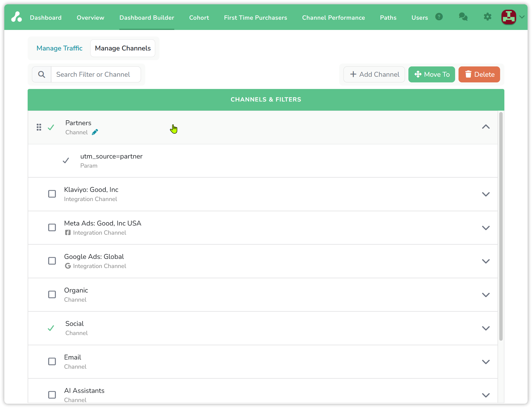Open First Time Purchasers page

[x=255, y=18]
